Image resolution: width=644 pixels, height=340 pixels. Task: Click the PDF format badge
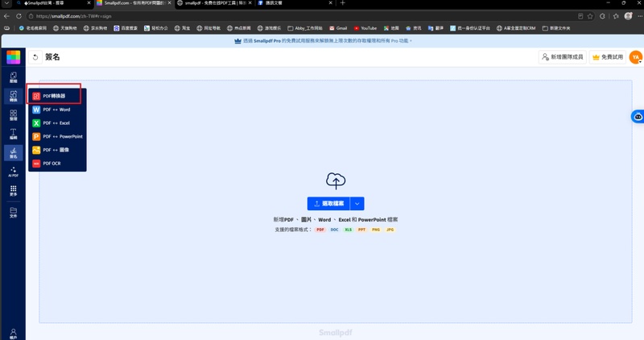(x=320, y=230)
